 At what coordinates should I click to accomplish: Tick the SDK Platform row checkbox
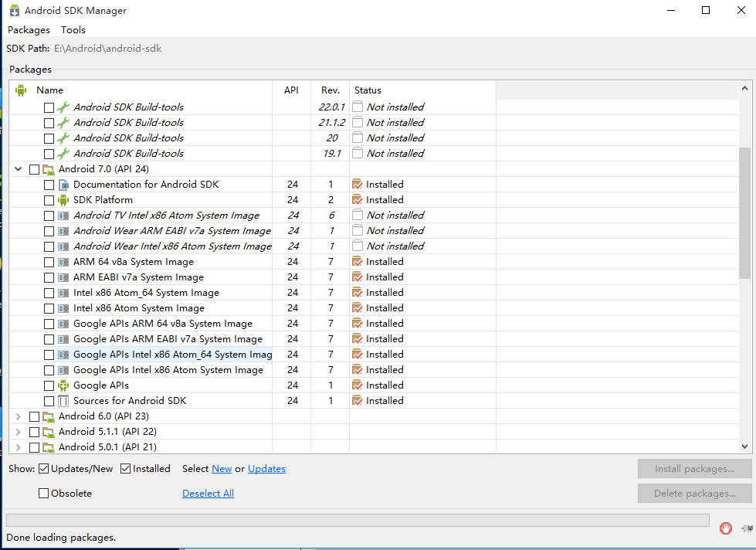[x=49, y=200]
